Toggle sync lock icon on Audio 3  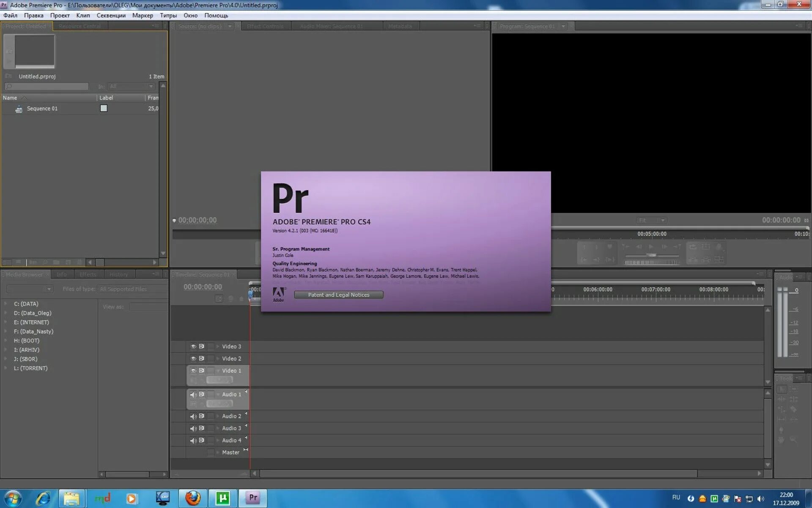click(202, 428)
